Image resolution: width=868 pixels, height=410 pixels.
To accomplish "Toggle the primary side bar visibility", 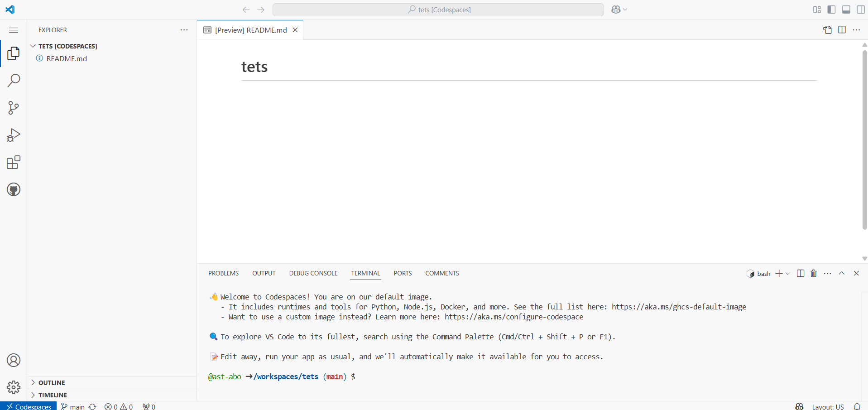I will [x=831, y=10].
